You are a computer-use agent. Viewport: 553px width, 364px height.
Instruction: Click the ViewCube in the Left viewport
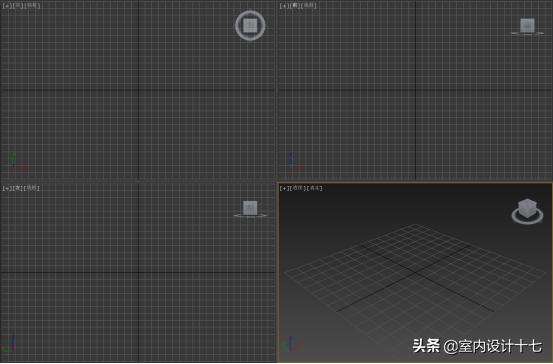250,208
